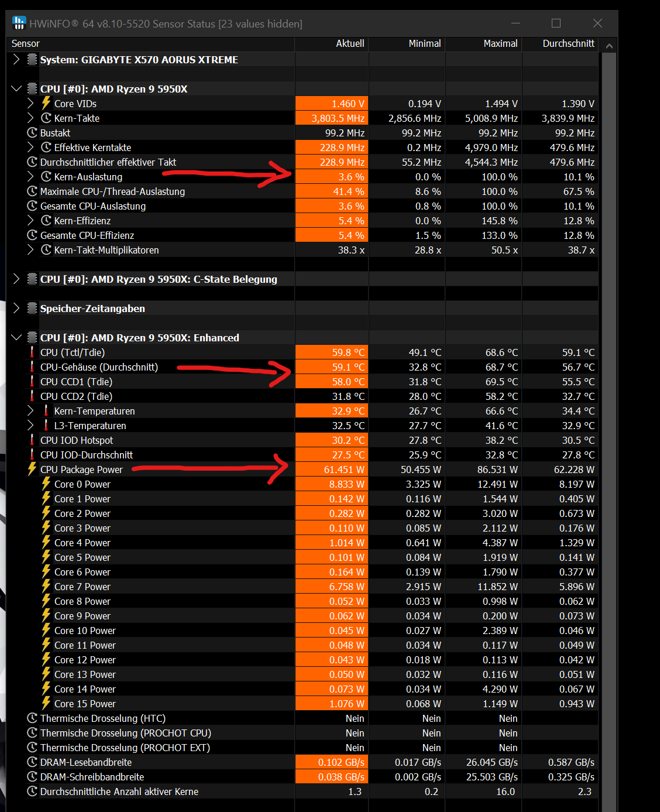
Task: Click the HWiNFO app icon in title bar
Action: coord(19,23)
